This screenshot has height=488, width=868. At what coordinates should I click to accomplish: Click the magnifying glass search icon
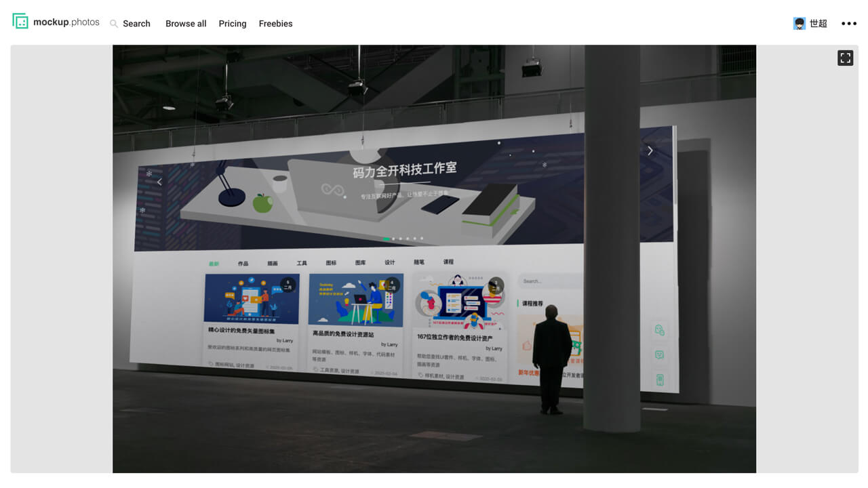[x=114, y=24]
